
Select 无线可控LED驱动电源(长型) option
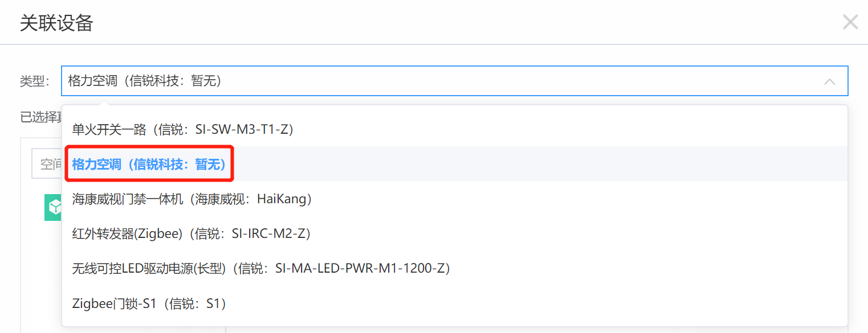tap(455, 268)
